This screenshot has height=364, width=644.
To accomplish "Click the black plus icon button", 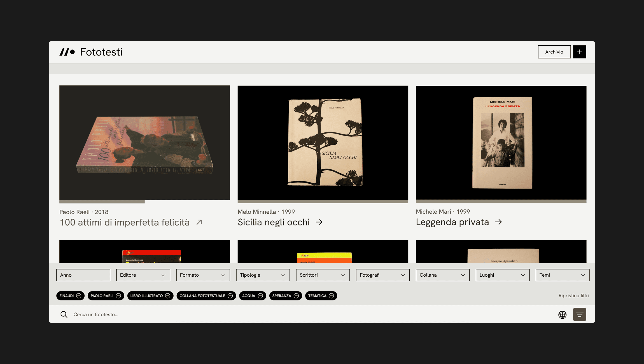I will [x=579, y=52].
